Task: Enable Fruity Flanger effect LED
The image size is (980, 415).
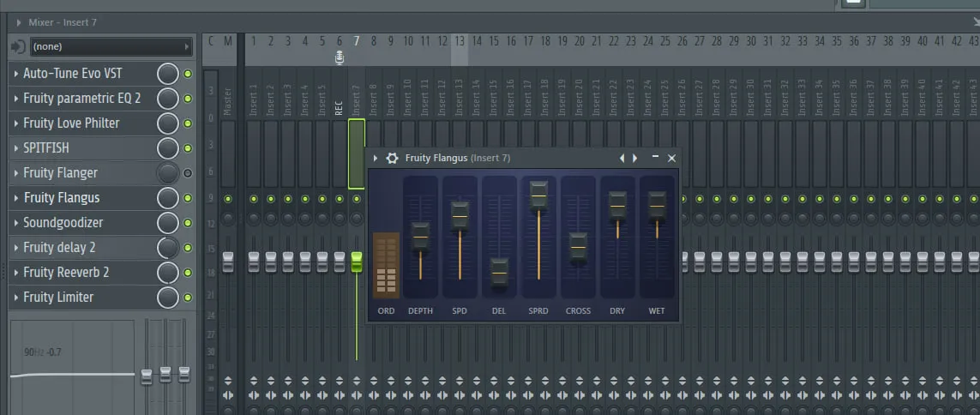Action: point(188,173)
